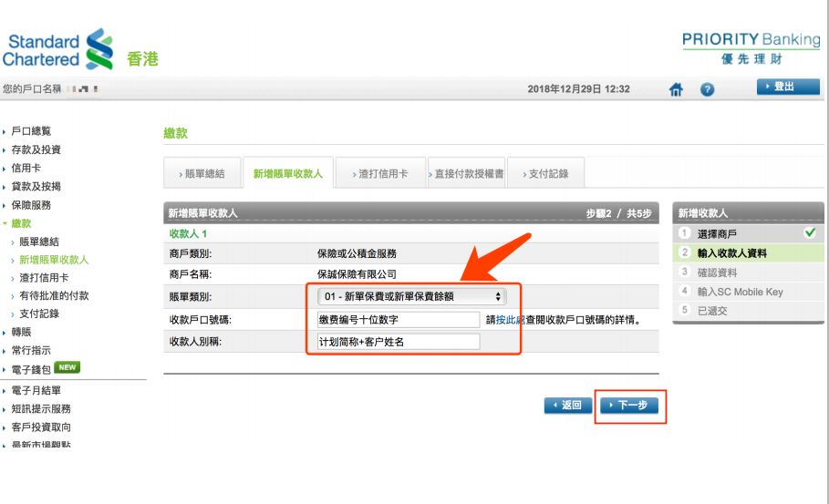Click the 收款人 1 heading
Screen dimensions: 829x504
pyautogui.click(x=188, y=233)
